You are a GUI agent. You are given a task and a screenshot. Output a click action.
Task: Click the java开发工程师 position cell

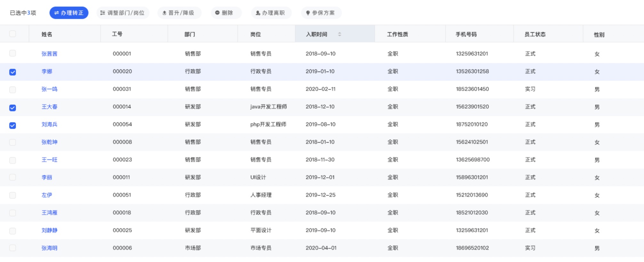(x=269, y=107)
